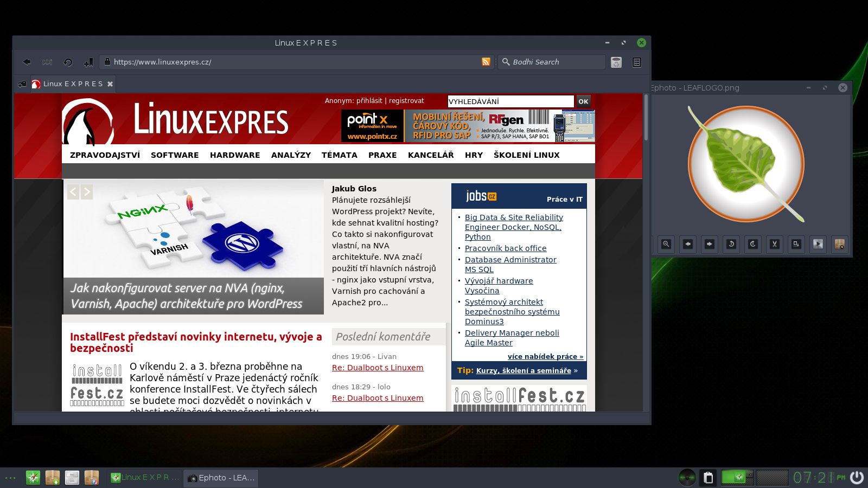Open the file cabinet taskbar icon
The image size is (868, 488).
point(72,478)
